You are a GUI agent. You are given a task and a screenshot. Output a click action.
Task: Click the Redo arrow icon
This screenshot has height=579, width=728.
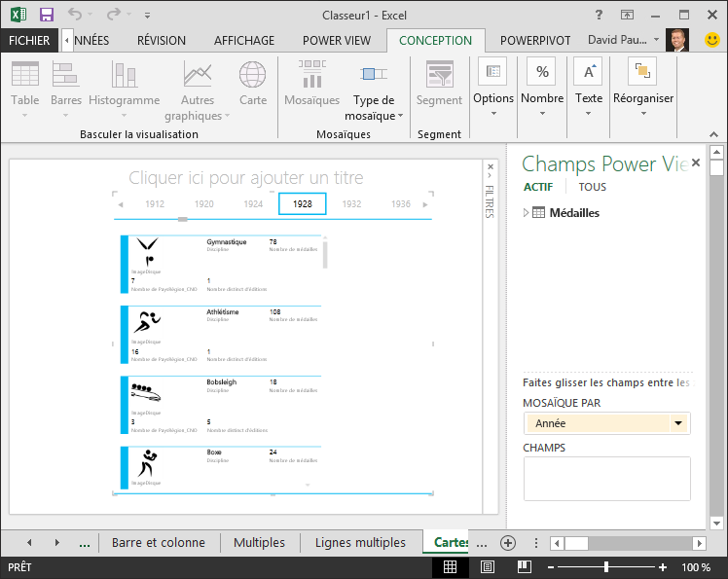coord(114,15)
